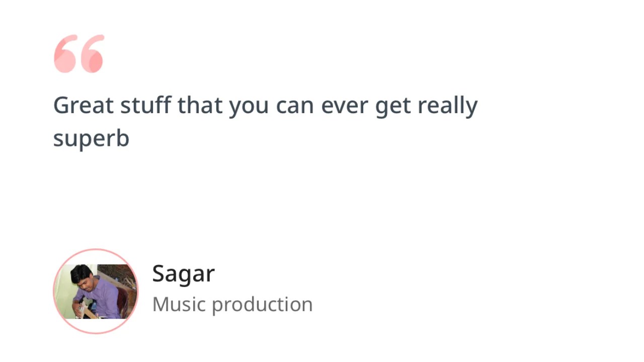
Task: Click the word Music under Sagar
Action: point(178,304)
